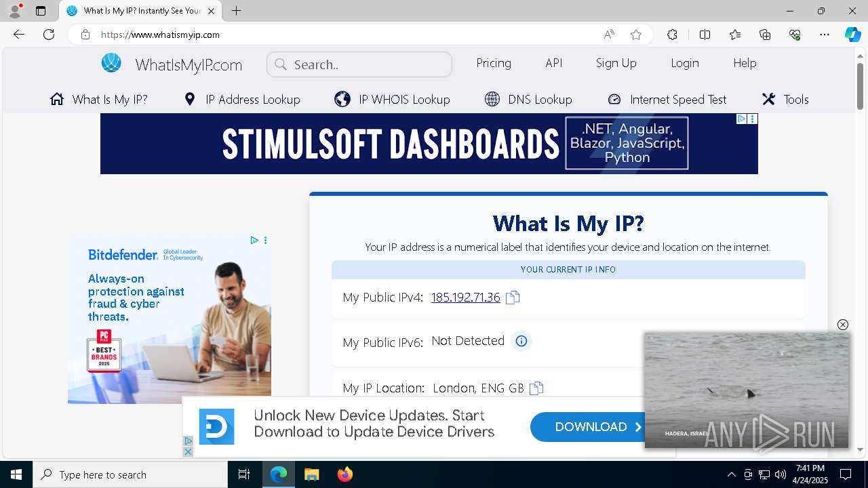
Task: Open a new browser tab
Action: pos(236,11)
